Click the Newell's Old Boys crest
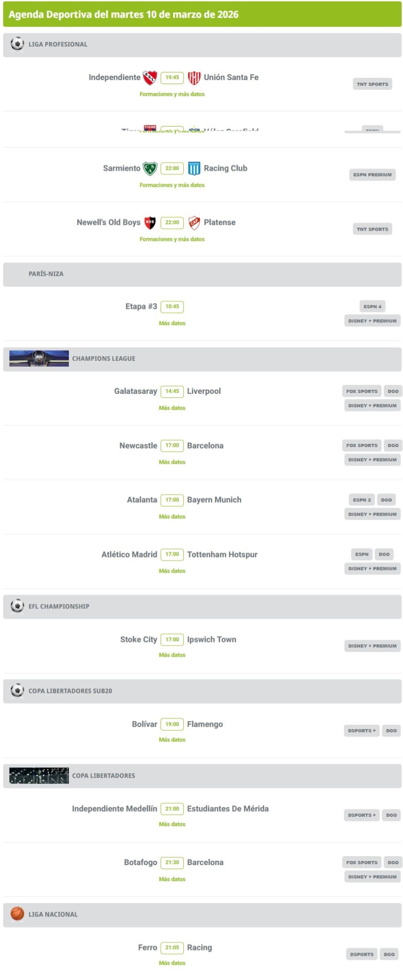 point(150,223)
